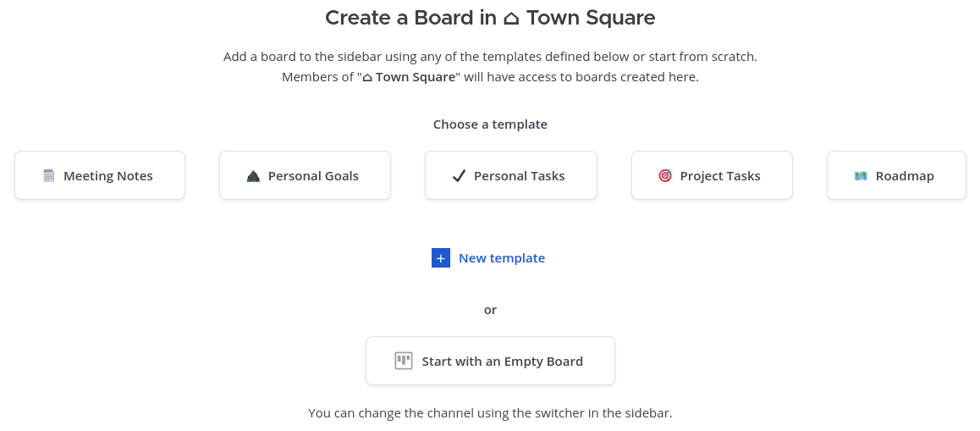
Task: Open the Project Tasks template
Action: (712, 175)
